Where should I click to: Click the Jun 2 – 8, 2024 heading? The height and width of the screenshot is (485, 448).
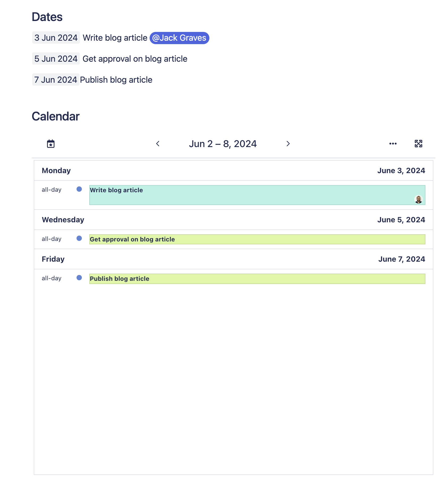click(x=223, y=144)
